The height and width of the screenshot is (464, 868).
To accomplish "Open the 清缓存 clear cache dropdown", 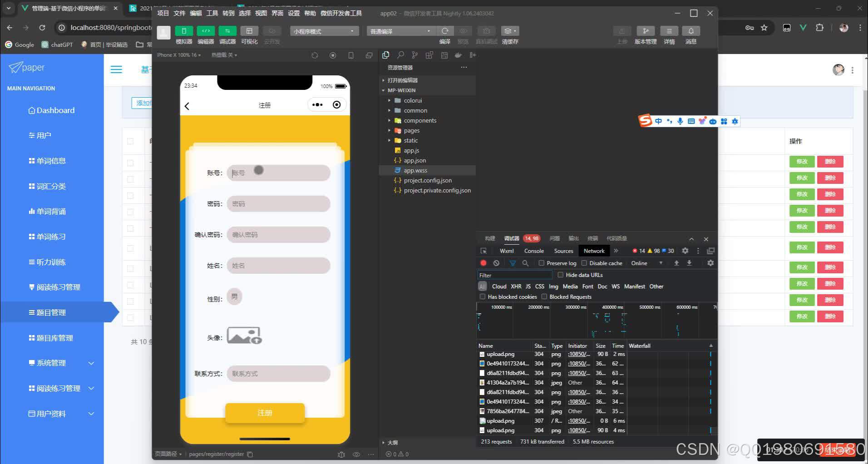I will [510, 31].
